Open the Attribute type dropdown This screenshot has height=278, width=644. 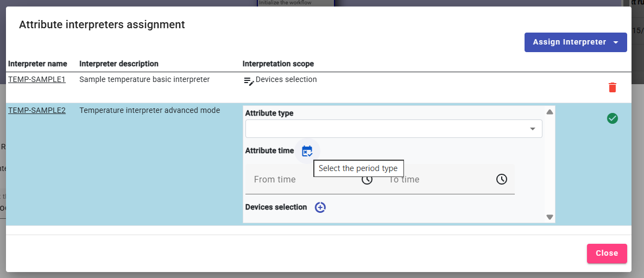(x=393, y=129)
